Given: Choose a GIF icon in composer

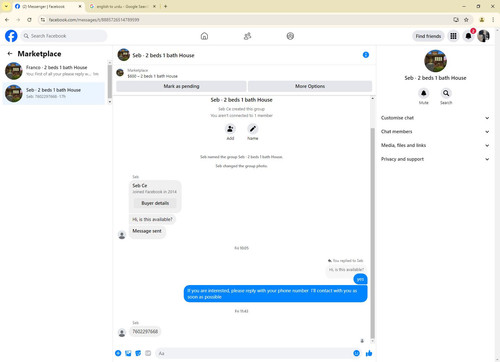Looking at the screenshot, I should pyautogui.click(x=148, y=353).
